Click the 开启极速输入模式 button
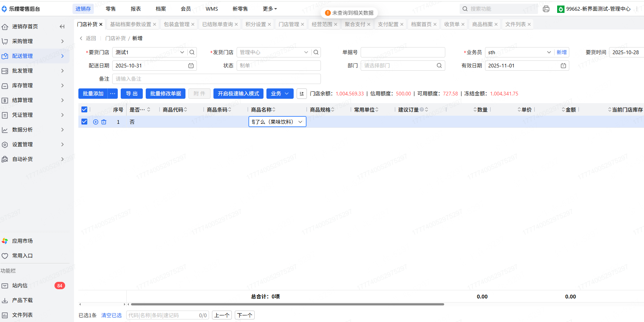This screenshot has height=322, width=644. (x=238, y=94)
